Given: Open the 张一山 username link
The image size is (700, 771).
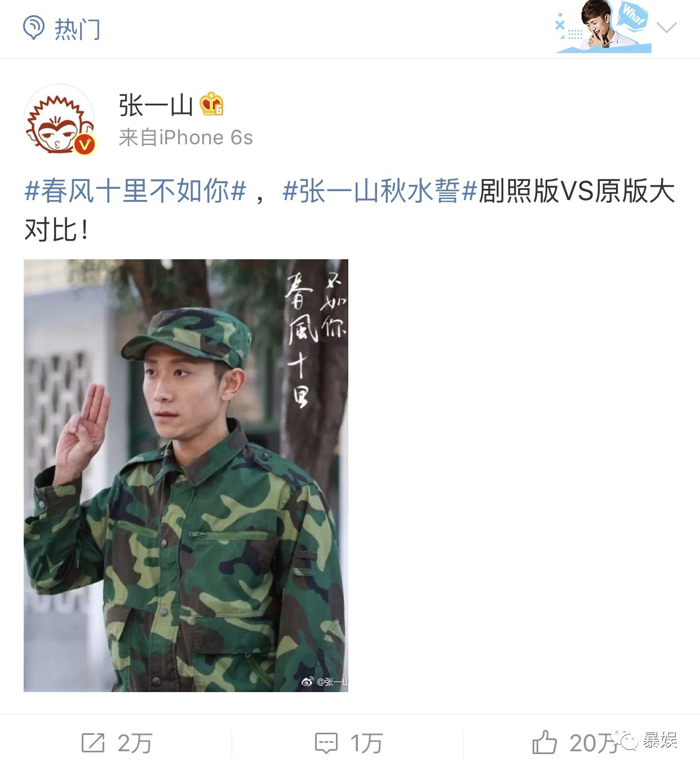Looking at the screenshot, I should coord(156,105).
